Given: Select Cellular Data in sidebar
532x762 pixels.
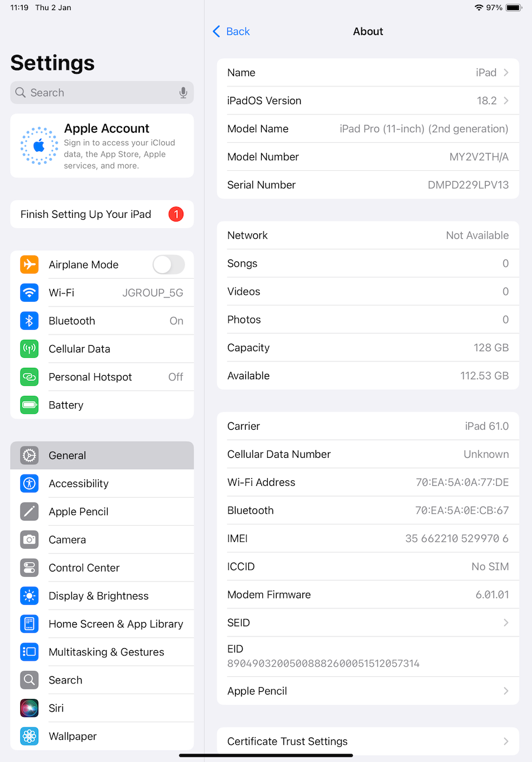Looking at the screenshot, I should (102, 348).
